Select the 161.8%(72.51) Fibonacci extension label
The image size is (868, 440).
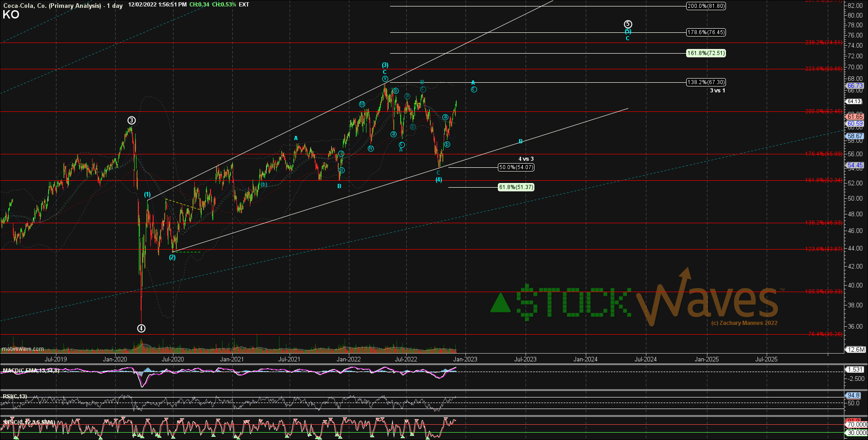pos(706,53)
